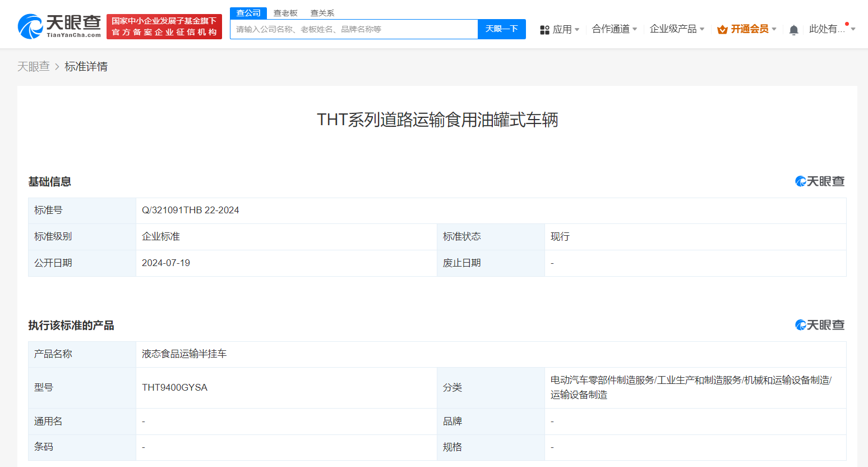
Task: Click 天眼查 logo beside 执行该标准的产品 header
Action: 819,324
